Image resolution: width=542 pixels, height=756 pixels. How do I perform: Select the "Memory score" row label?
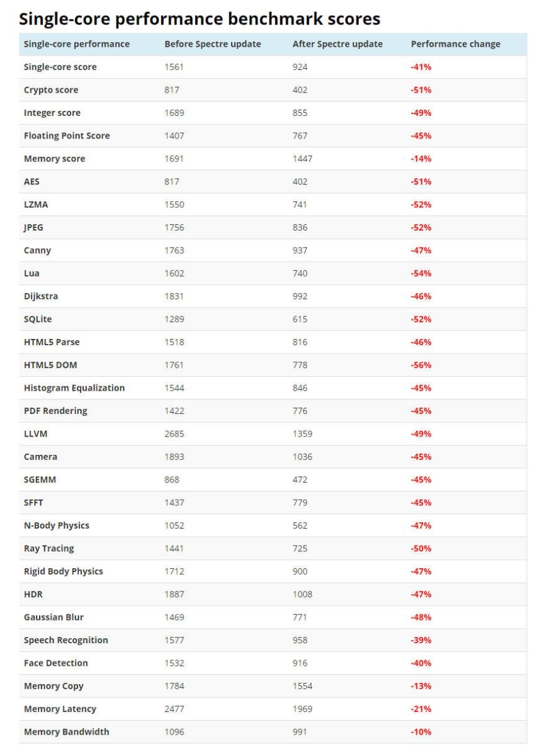coord(54,159)
